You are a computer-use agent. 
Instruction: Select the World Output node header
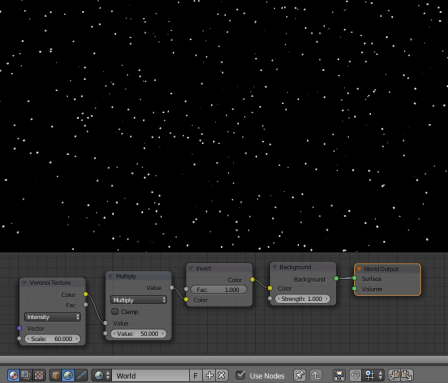tap(387, 269)
